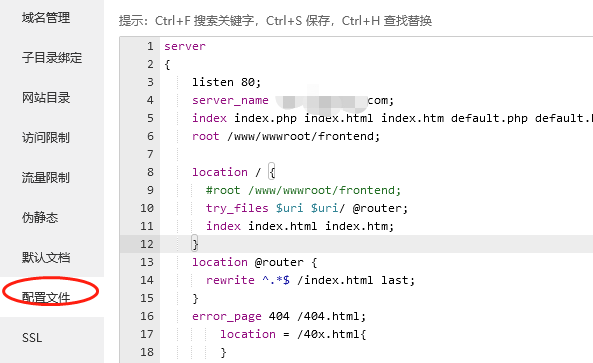Open the 默认文档 tab

click(46, 258)
